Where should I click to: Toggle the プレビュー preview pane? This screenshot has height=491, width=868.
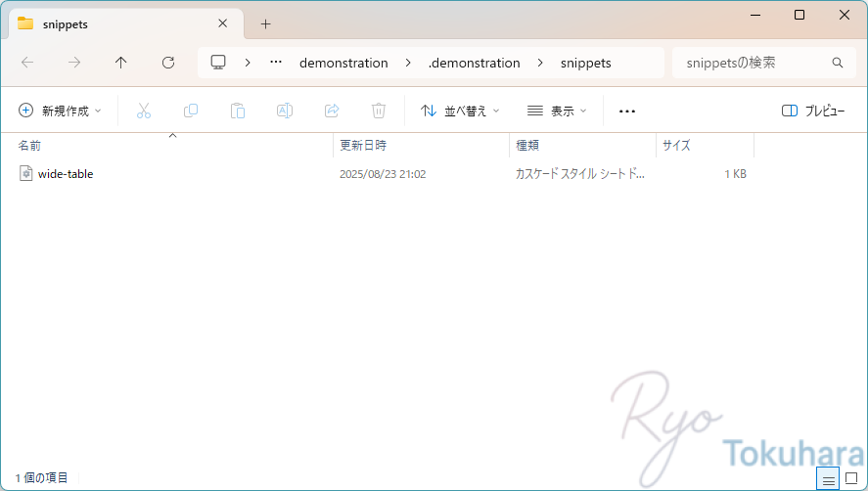pos(813,111)
